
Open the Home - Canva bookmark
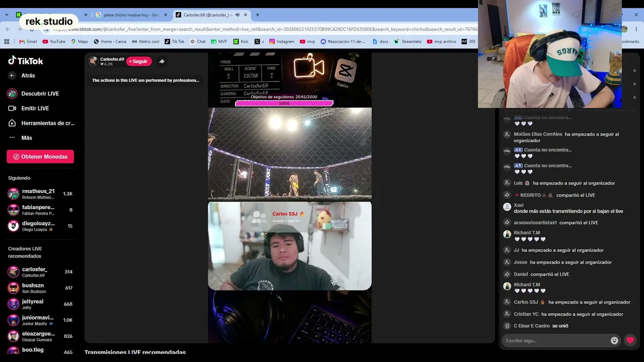pyautogui.click(x=110, y=42)
